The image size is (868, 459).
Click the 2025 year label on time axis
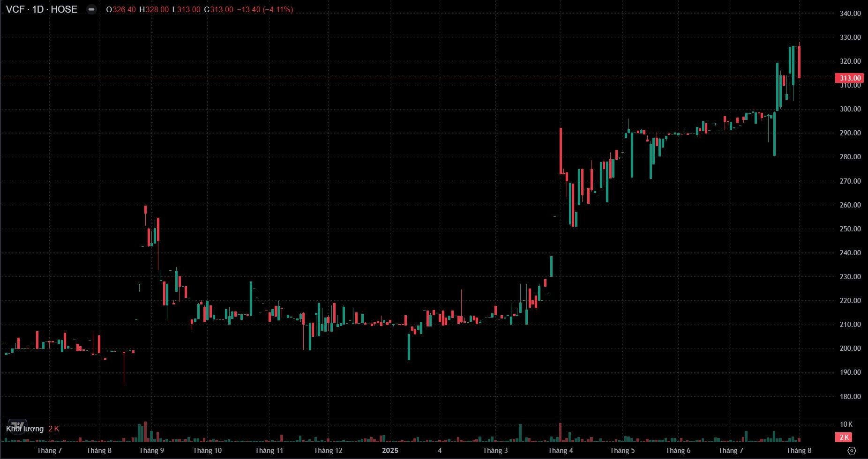tap(390, 451)
